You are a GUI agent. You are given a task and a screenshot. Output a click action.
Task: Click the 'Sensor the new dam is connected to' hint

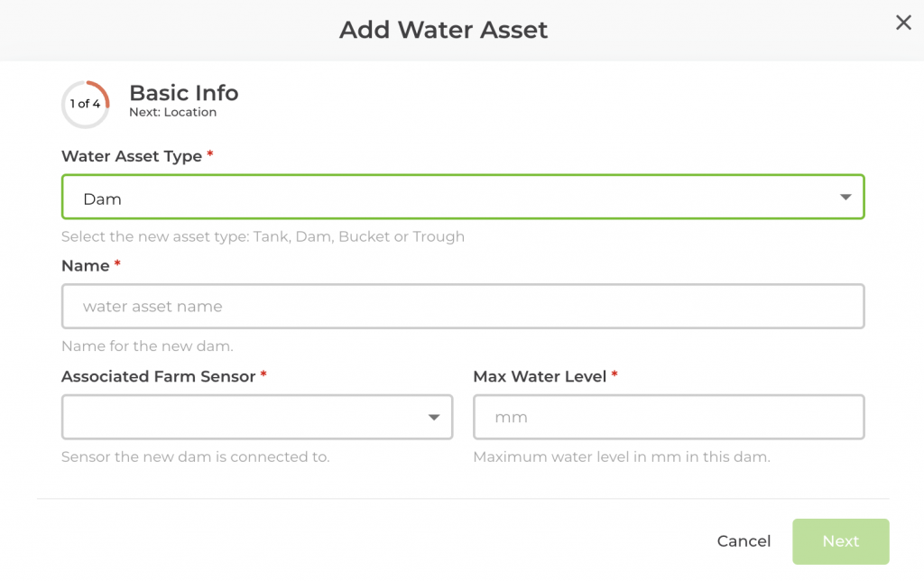195,456
